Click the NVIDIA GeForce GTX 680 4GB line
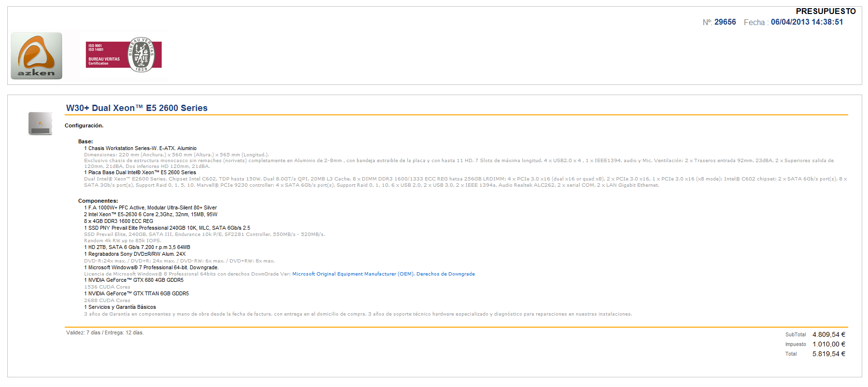The height and width of the screenshot is (387, 868). tap(134, 280)
